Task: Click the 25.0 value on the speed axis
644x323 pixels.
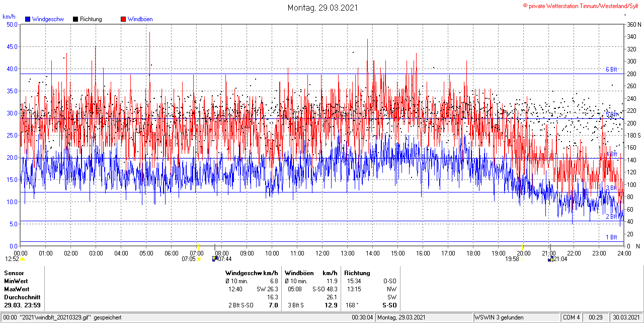Action: pos(12,135)
